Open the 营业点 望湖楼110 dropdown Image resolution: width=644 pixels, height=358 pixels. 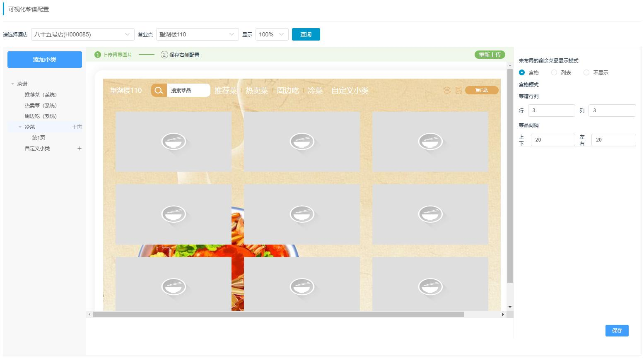point(198,34)
